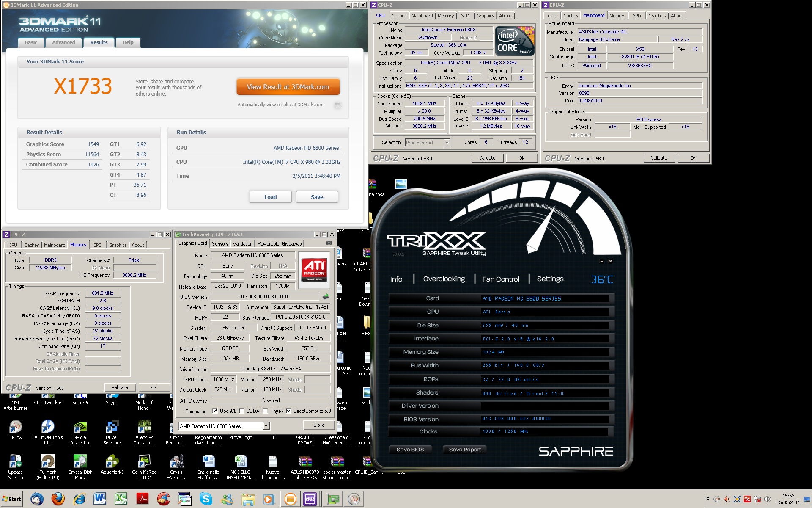Click the GPU Clock 1030 MHz field in GPU-Z
Image resolution: width=812 pixels, height=508 pixels.
pos(223,379)
